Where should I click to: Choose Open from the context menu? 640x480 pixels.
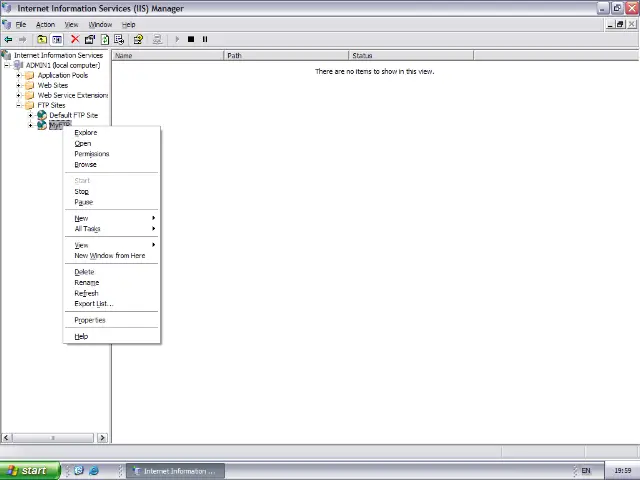111,144
